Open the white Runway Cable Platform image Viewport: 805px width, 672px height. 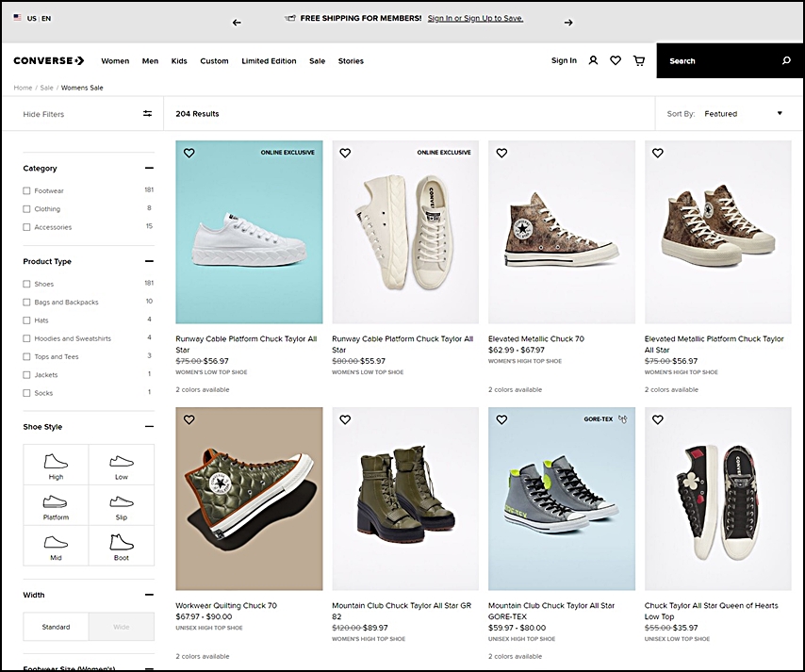[x=249, y=232]
